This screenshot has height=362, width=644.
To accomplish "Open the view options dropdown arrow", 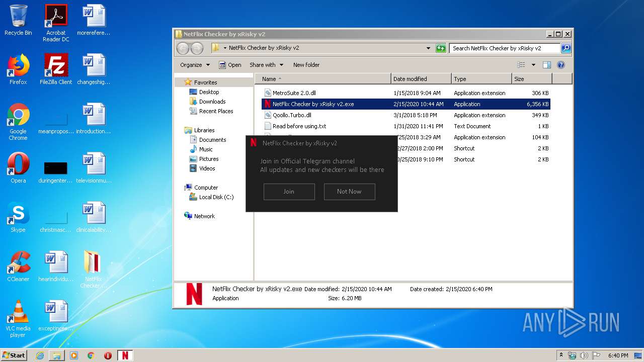I will 533,65.
